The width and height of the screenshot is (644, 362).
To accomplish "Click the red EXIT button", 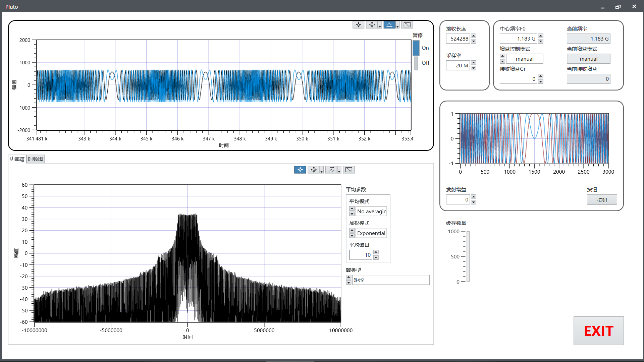I will click(x=598, y=331).
